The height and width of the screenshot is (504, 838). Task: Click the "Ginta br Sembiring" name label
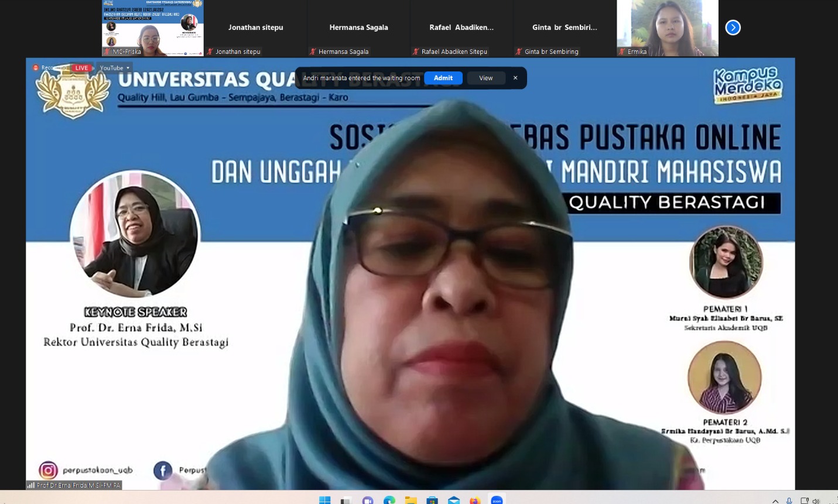tap(552, 52)
